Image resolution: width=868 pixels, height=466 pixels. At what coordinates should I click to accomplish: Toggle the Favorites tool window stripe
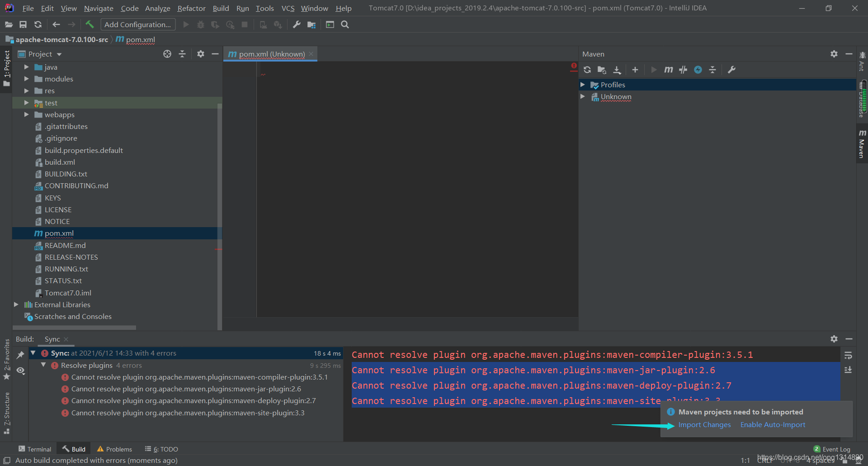[x=6, y=359]
